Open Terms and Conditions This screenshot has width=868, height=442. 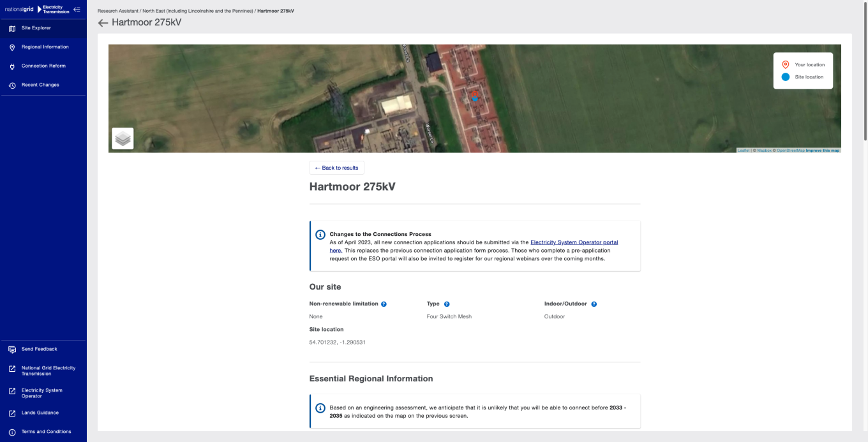46,432
